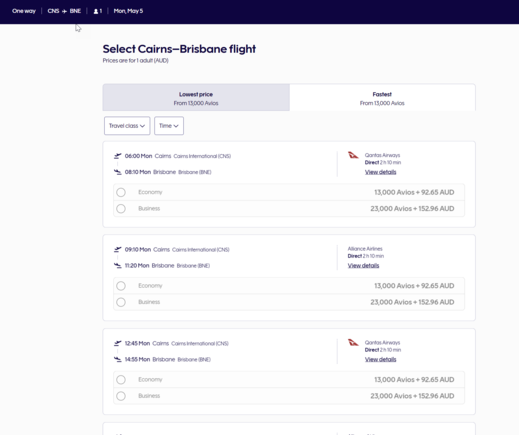View details of the 12:45 Qantas flight
519x435 pixels.
380,359
